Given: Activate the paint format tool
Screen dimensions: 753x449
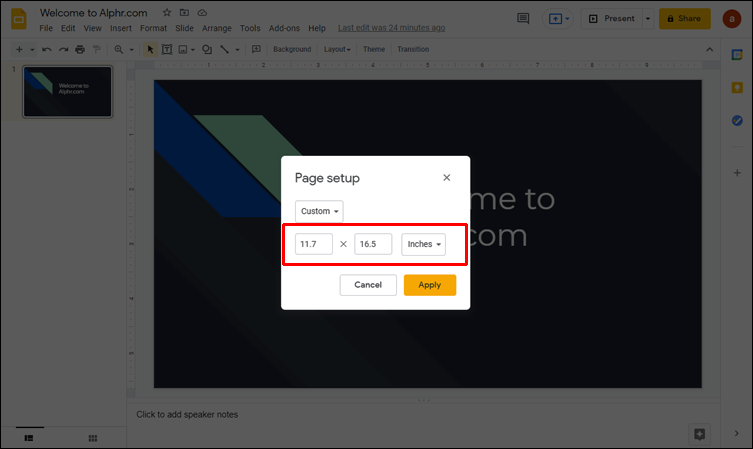Looking at the screenshot, I should (x=97, y=49).
